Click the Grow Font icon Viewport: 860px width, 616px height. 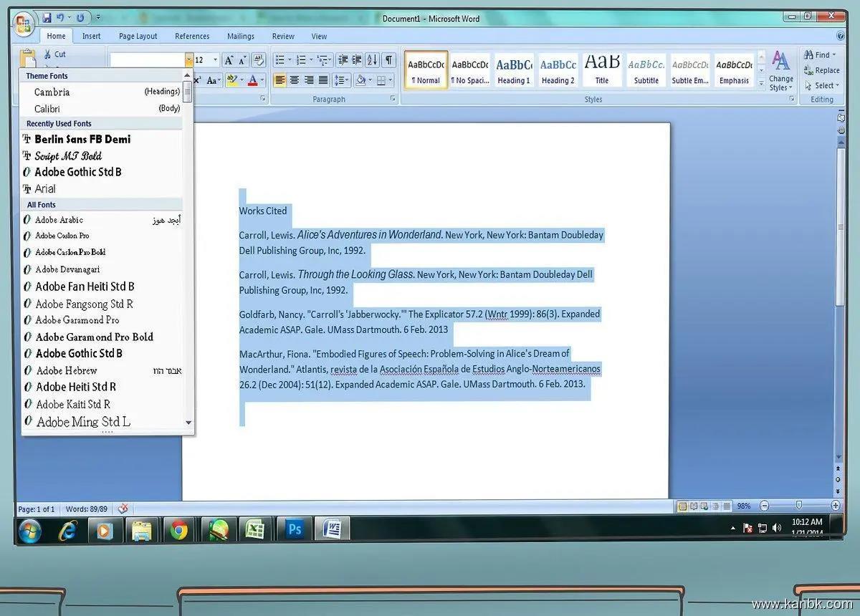coord(229,60)
